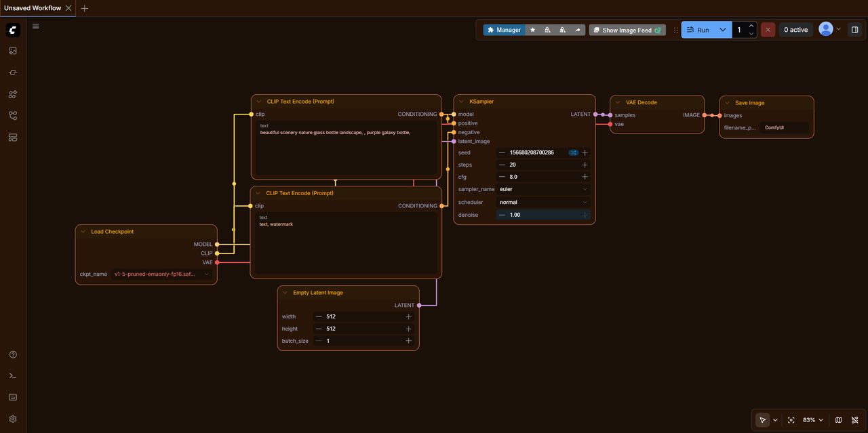Click the Manager button
Viewport: 868px width, 433px height.
point(504,30)
